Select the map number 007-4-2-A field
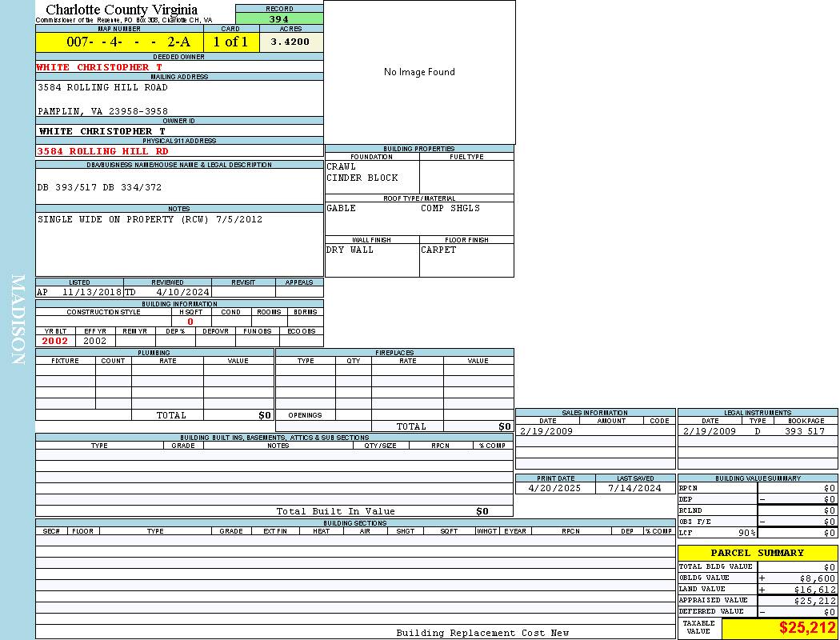Viewport: 840px width, 640px height. point(119,42)
